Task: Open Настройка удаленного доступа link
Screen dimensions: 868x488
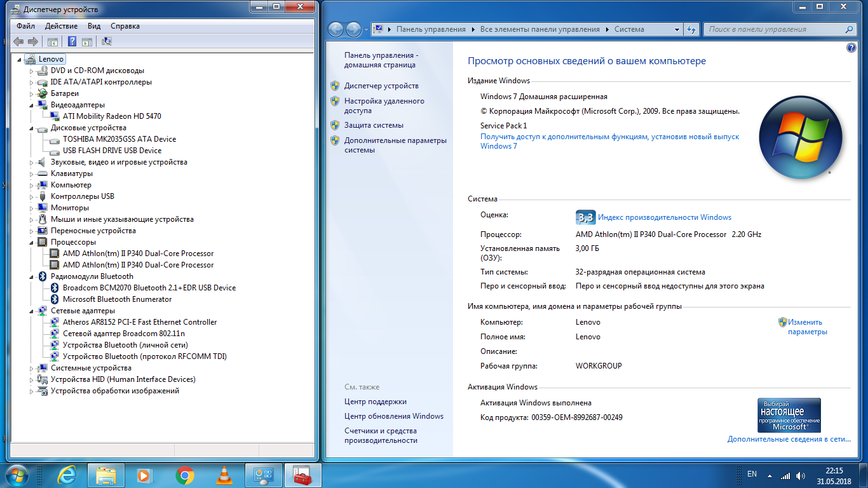Action: pos(384,105)
